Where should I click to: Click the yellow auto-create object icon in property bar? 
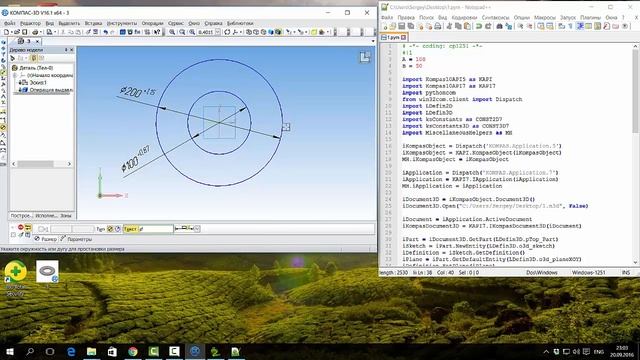[28, 227]
